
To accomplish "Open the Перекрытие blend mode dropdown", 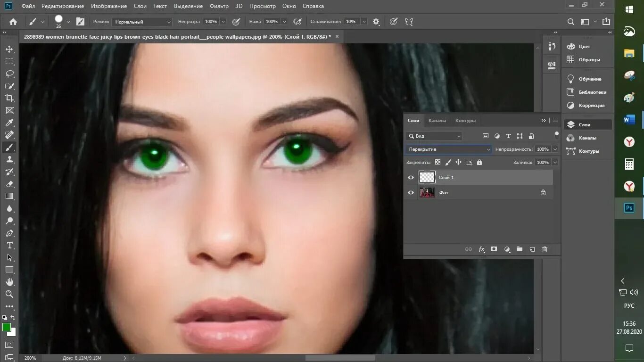I will [x=448, y=149].
